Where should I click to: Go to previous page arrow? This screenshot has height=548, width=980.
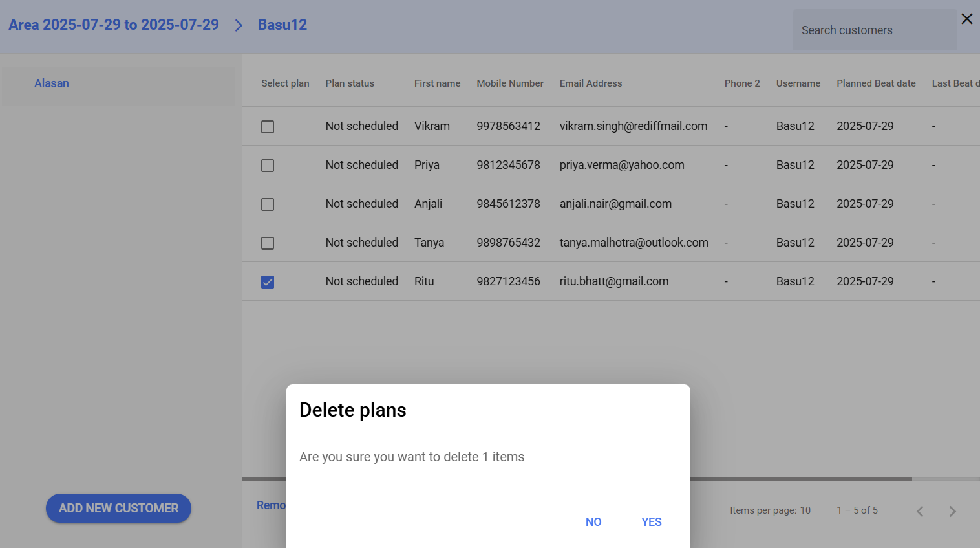[920, 511]
